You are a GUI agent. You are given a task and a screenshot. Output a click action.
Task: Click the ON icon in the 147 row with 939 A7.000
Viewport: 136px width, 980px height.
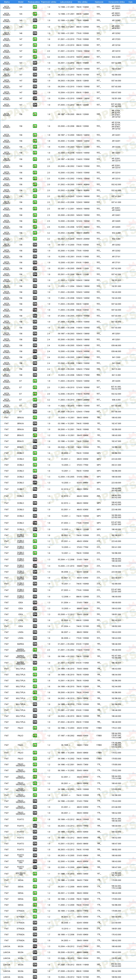pos(35,92)
